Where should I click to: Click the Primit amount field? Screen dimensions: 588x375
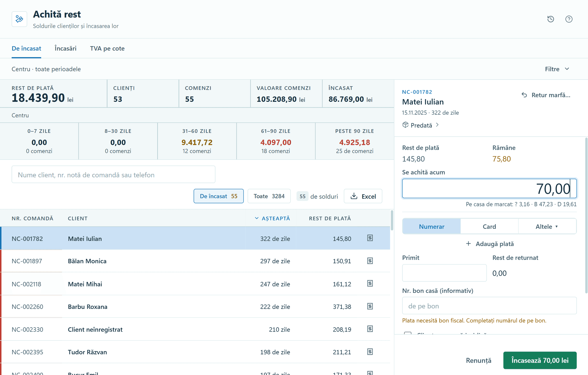point(444,273)
